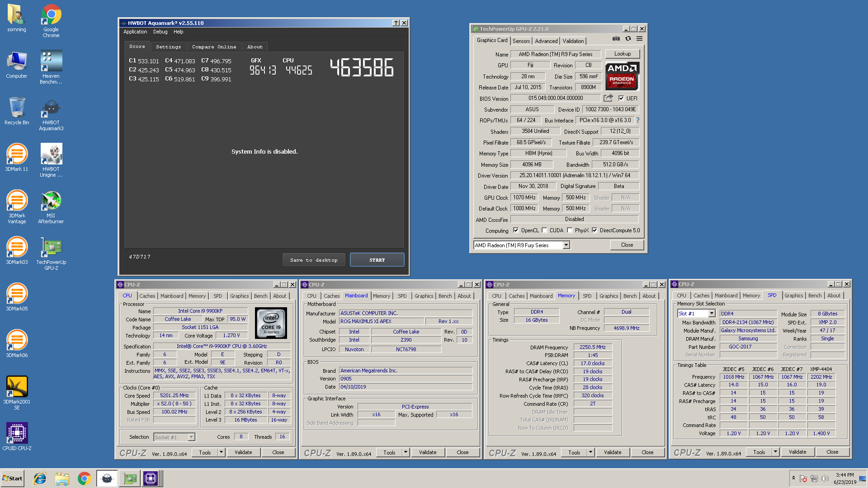
Task: Show hidden tray icons arrow
Action: click(x=793, y=478)
